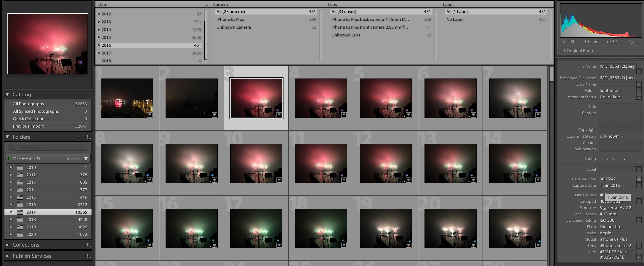644x266 pixels.
Task: Expand the Macintosh HD volume menu
Action: 86,159
